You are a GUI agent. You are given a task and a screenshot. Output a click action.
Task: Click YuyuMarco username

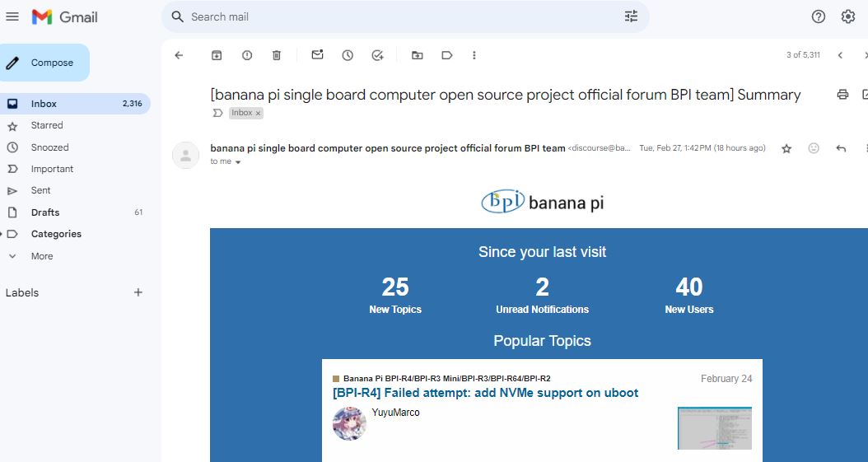click(x=396, y=413)
